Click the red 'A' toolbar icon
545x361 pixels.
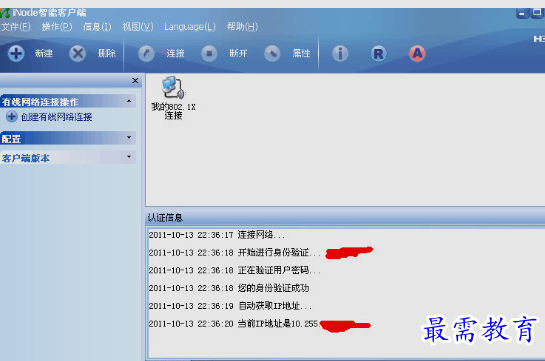coord(417,54)
